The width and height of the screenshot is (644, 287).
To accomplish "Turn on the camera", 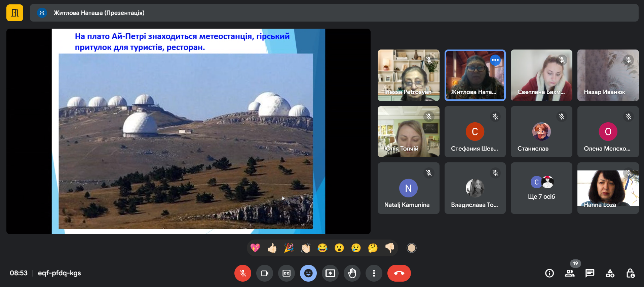I will coord(265,273).
